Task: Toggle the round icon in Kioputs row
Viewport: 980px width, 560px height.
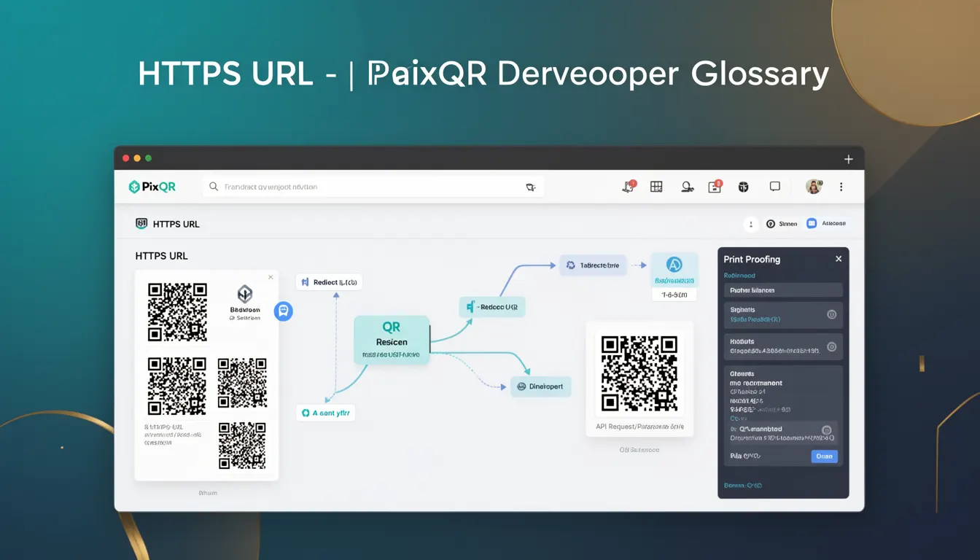Action: pos(831,346)
